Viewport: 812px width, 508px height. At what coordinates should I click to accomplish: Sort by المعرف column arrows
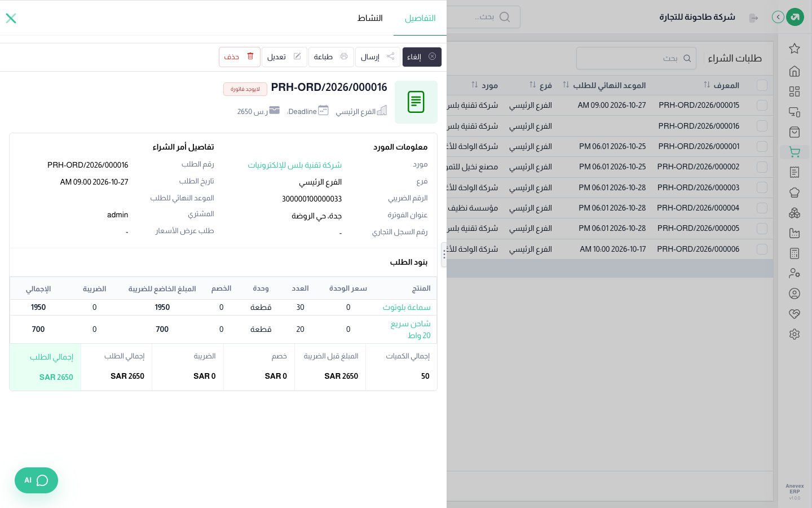pos(707,85)
